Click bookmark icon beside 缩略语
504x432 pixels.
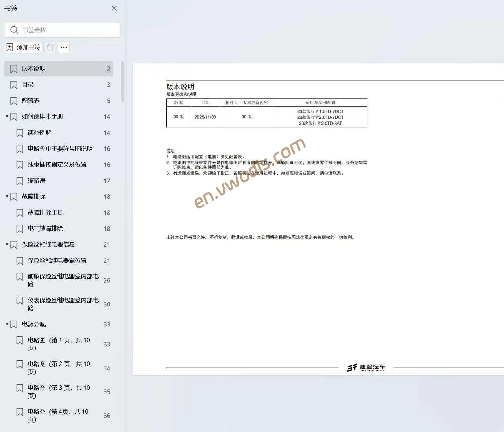coord(20,181)
